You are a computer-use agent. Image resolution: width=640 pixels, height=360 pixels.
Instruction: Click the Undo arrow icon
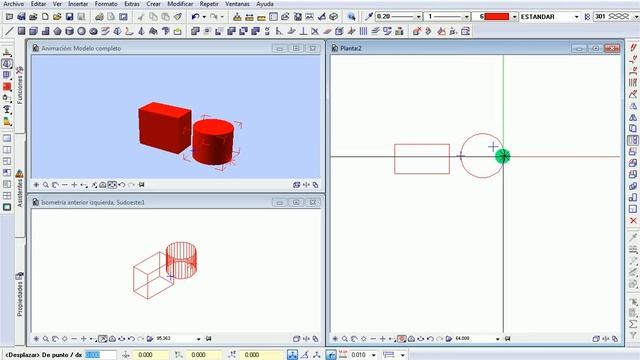pos(196,17)
